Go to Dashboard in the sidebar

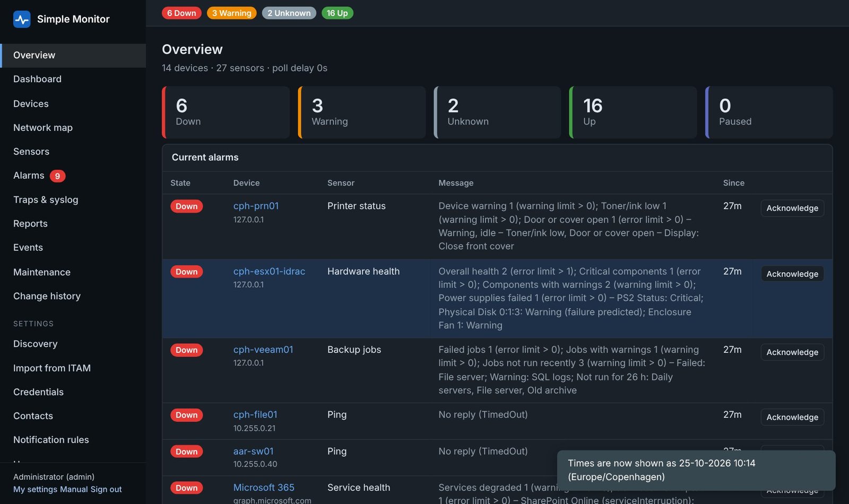(x=73, y=79)
